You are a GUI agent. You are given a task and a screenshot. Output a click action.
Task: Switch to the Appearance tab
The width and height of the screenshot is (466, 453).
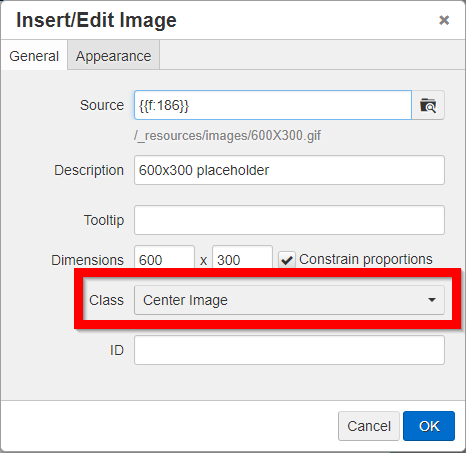[113, 56]
